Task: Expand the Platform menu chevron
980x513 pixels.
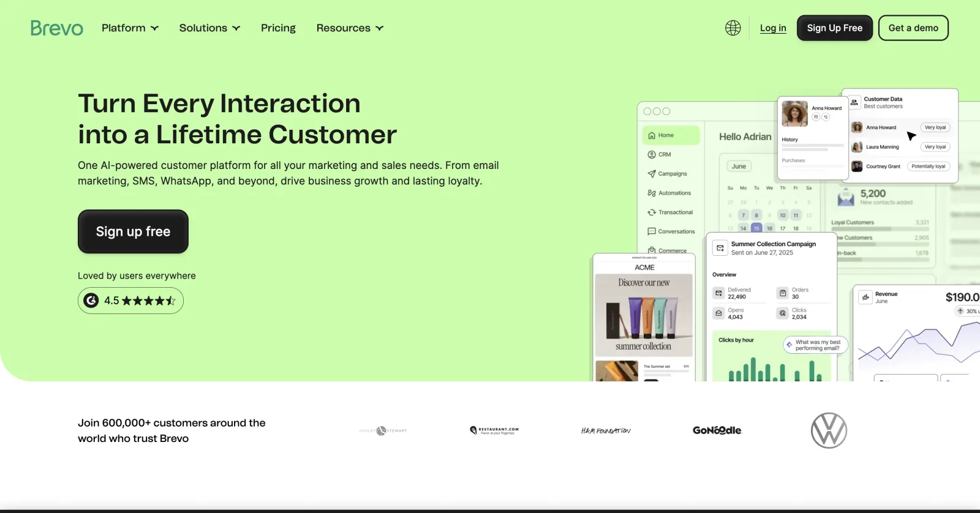Action: tap(154, 28)
